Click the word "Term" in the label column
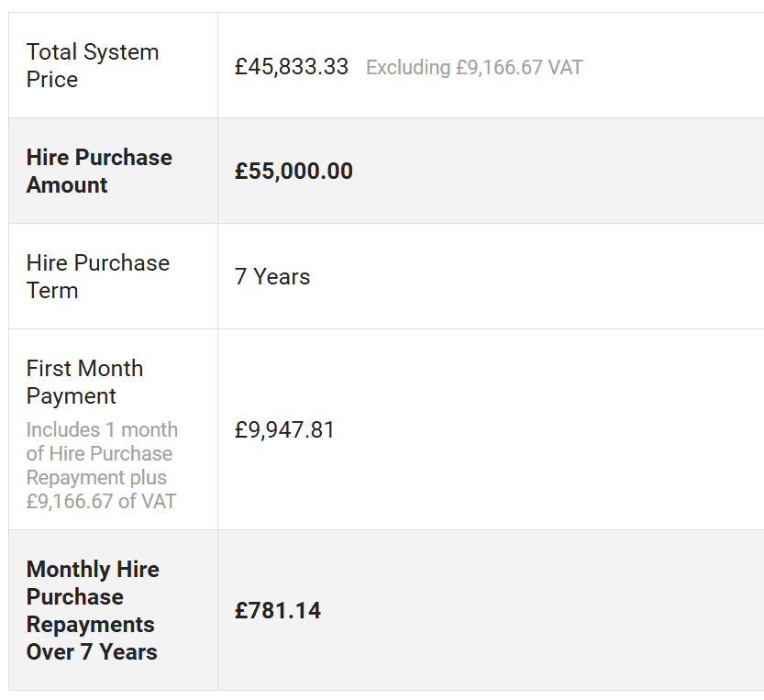Screen dimensions: 764x700 (52, 291)
